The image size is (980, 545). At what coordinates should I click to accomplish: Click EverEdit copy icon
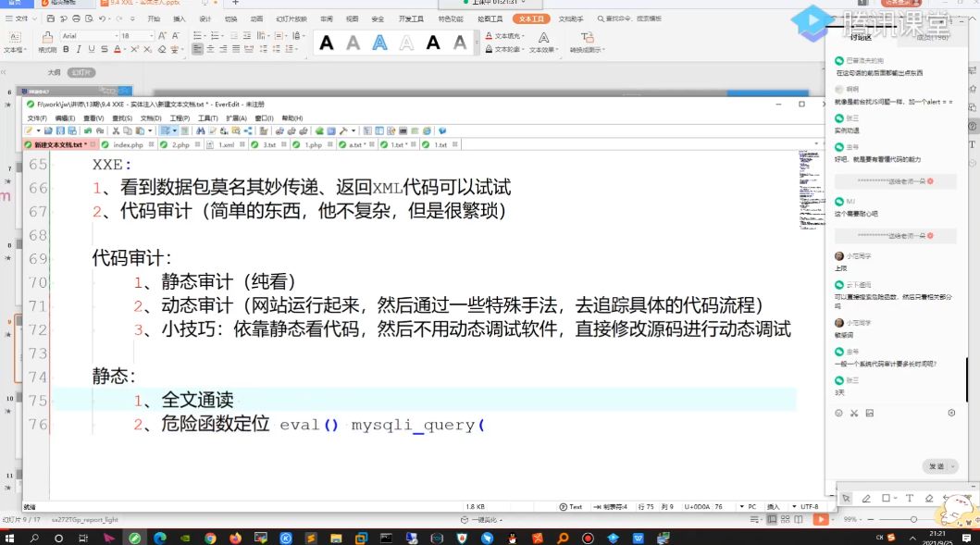pyautogui.click(x=128, y=130)
